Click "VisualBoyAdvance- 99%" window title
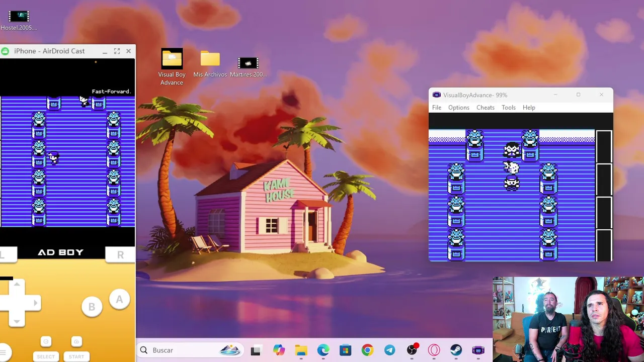Screen dimensions: 644x362 475,95
